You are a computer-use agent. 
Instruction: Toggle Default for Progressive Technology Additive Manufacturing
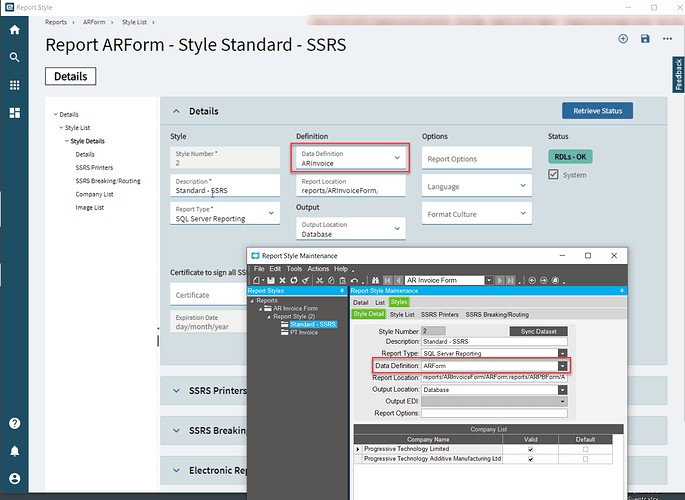pos(585,459)
